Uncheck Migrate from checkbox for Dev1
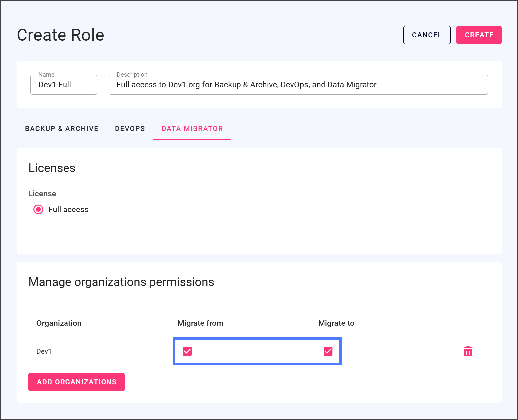This screenshot has height=420, width=518. 187,351
